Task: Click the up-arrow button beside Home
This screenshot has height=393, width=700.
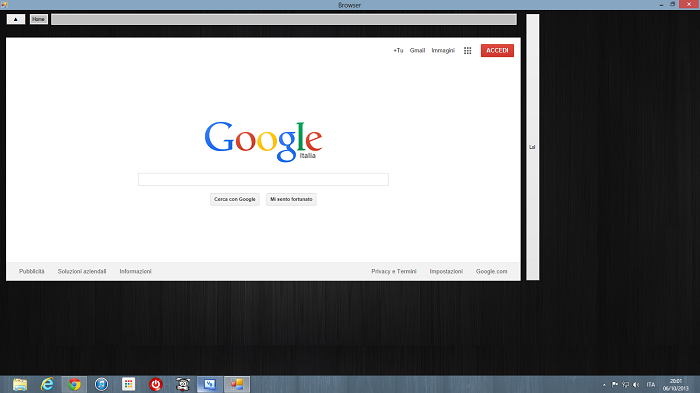Action: click(16, 19)
